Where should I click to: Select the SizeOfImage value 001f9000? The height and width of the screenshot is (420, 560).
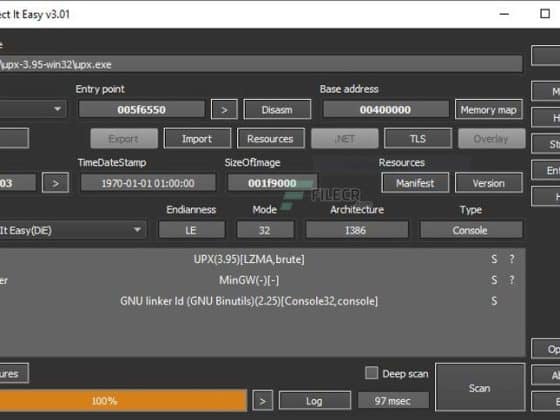coord(272,183)
